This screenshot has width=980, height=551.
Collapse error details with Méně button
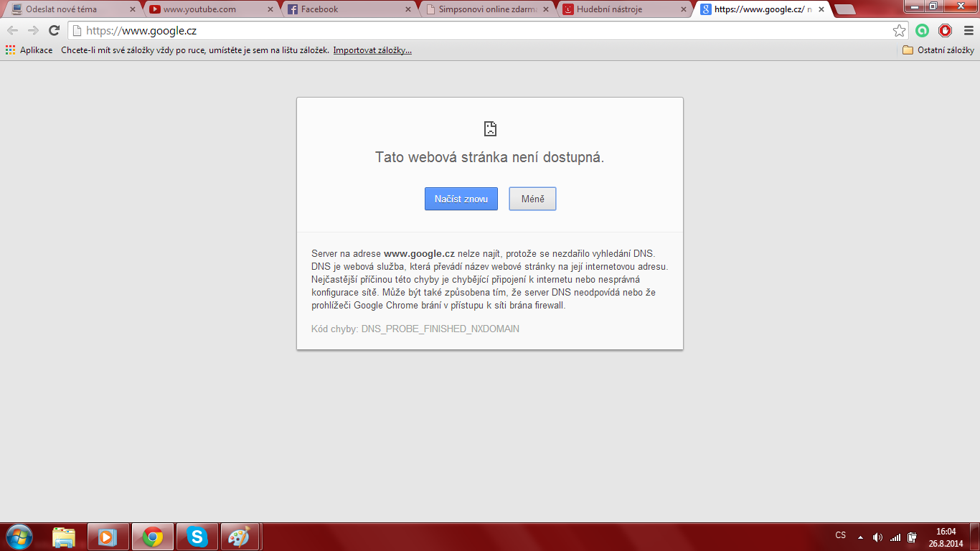point(532,199)
